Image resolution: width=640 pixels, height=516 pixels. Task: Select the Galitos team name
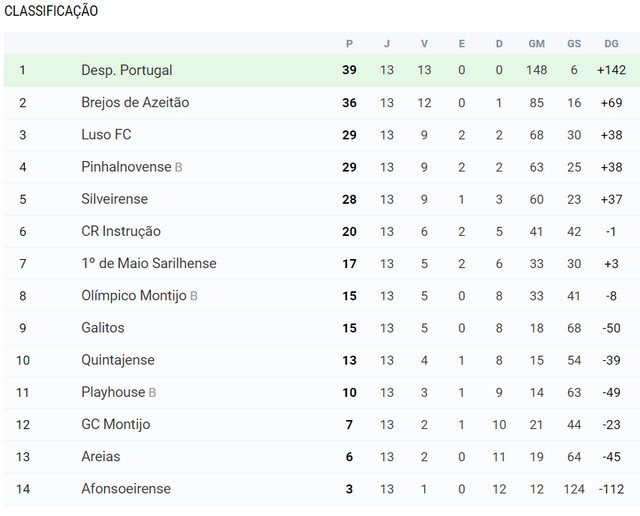point(103,328)
